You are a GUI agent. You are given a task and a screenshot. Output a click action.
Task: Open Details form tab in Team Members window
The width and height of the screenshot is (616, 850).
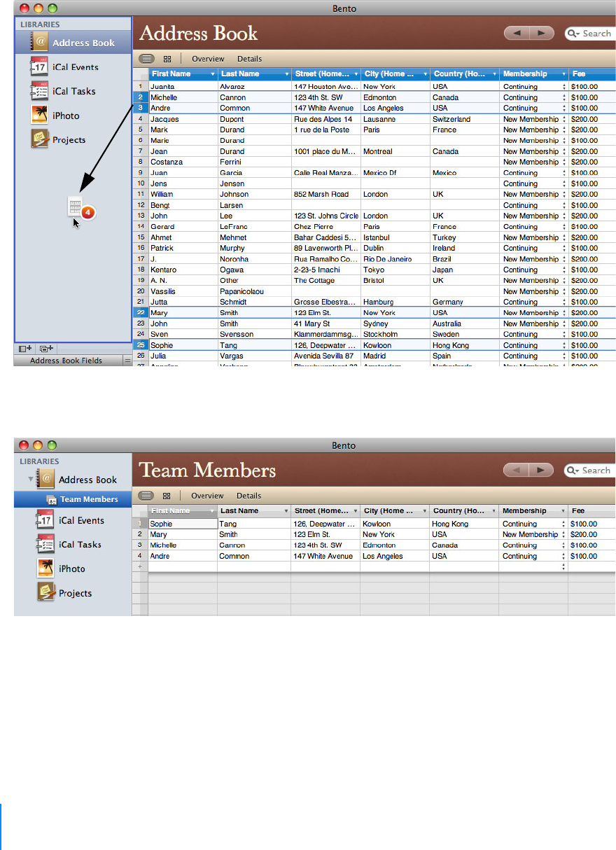point(248,496)
